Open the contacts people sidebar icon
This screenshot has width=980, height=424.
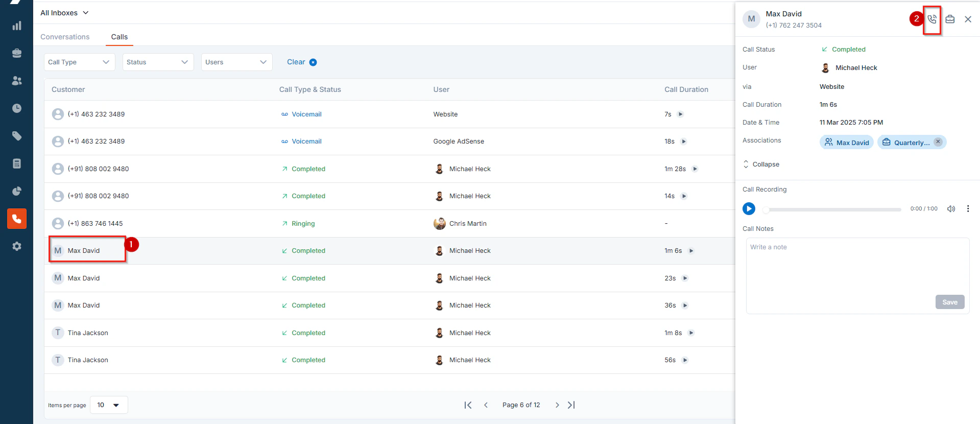coord(17,81)
